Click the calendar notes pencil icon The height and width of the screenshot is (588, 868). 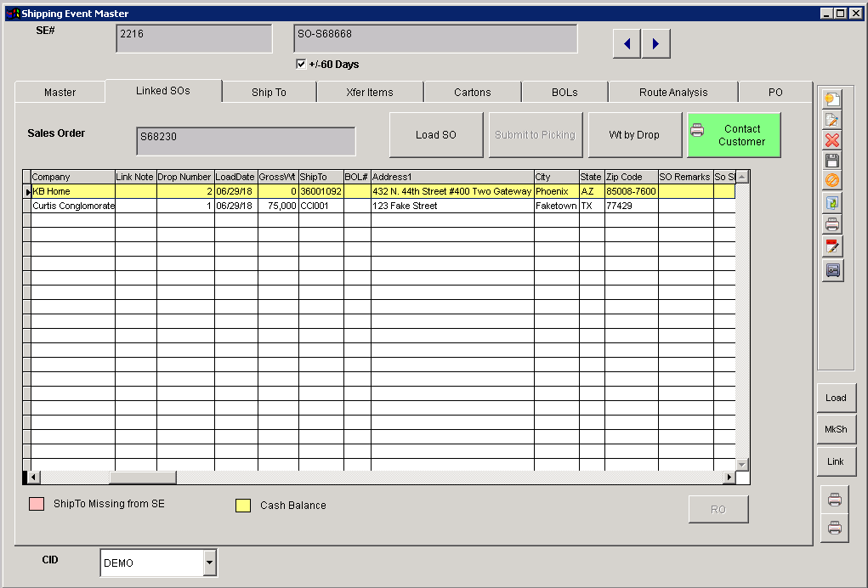pos(832,246)
